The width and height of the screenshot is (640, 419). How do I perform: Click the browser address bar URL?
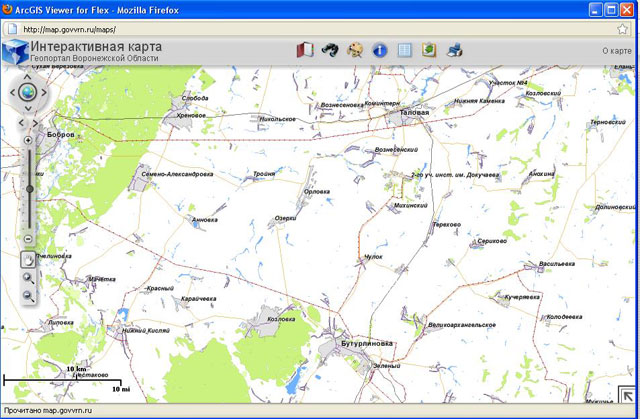[300, 29]
